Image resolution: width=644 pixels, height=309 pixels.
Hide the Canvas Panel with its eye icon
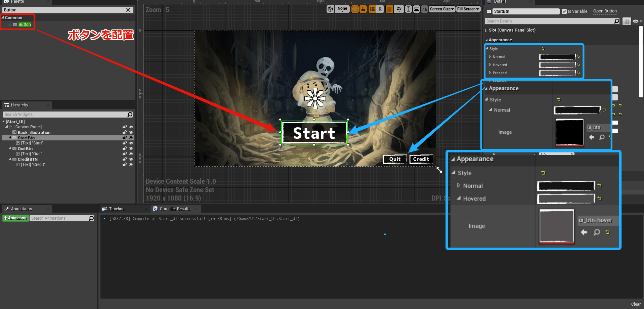[x=131, y=127]
